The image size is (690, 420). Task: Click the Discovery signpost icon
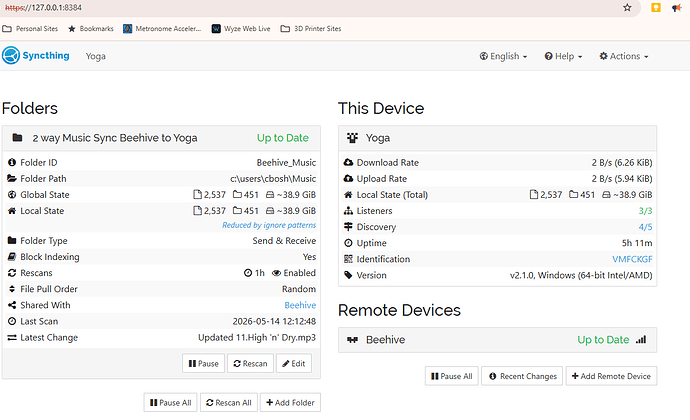tap(348, 227)
